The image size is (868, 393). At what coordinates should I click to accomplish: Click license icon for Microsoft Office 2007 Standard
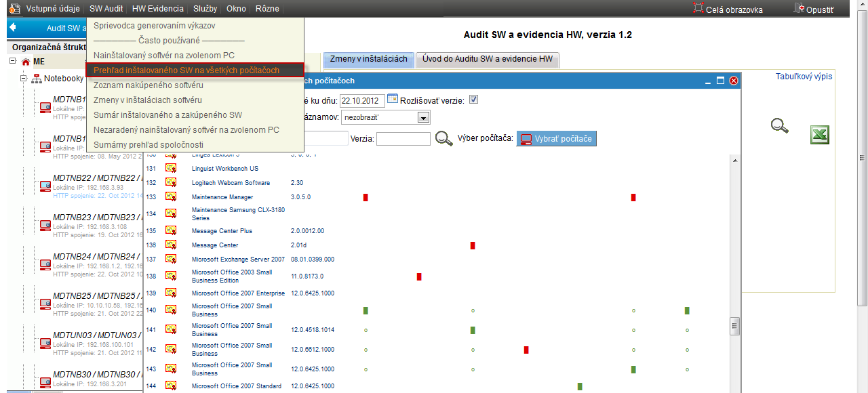coord(171,386)
